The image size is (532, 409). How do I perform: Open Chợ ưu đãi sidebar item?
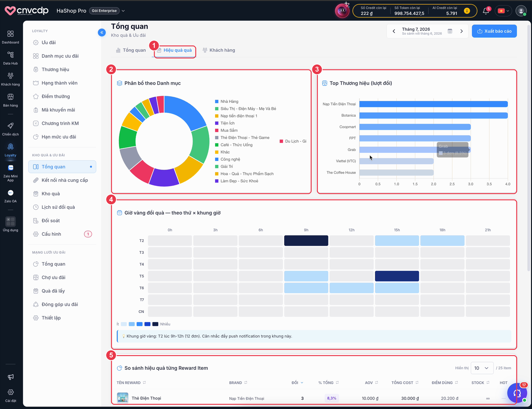pos(62,277)
